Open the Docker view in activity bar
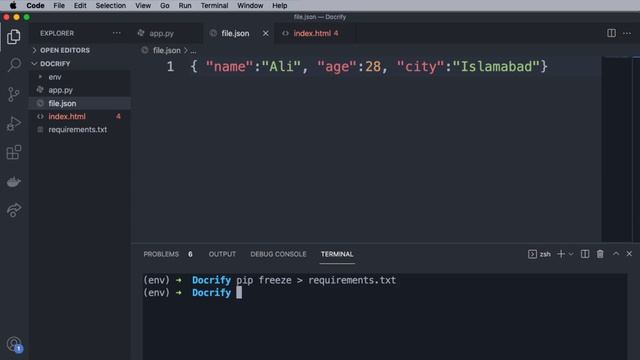The image size is (640, 360). coord(14,182)
